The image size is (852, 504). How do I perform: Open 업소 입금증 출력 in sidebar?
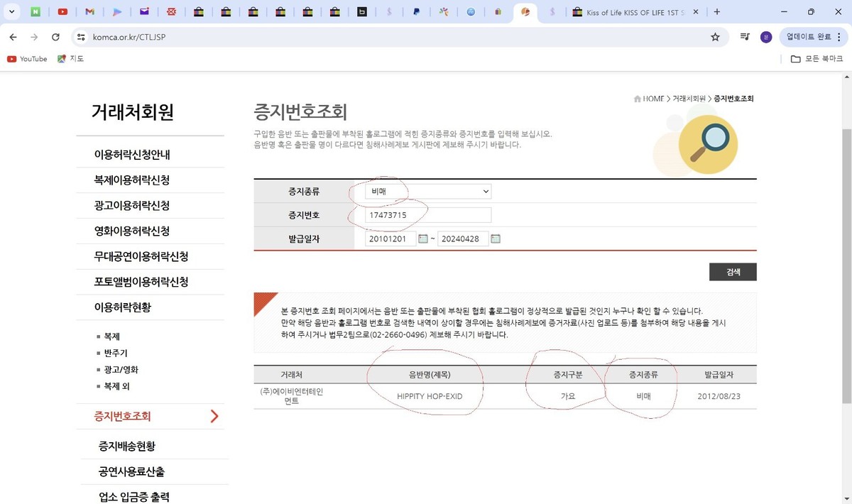click(134, 497)
